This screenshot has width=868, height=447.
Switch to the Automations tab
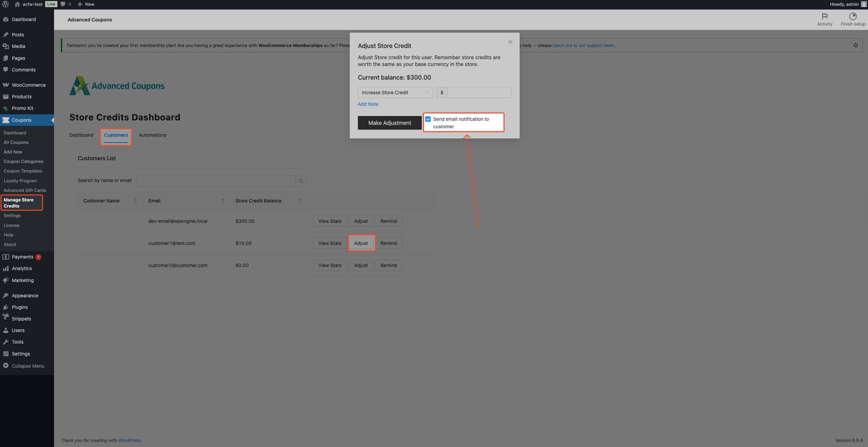(152, 135)
